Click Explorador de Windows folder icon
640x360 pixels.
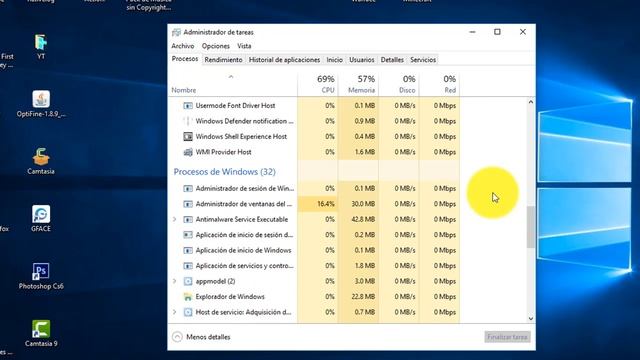188,297
